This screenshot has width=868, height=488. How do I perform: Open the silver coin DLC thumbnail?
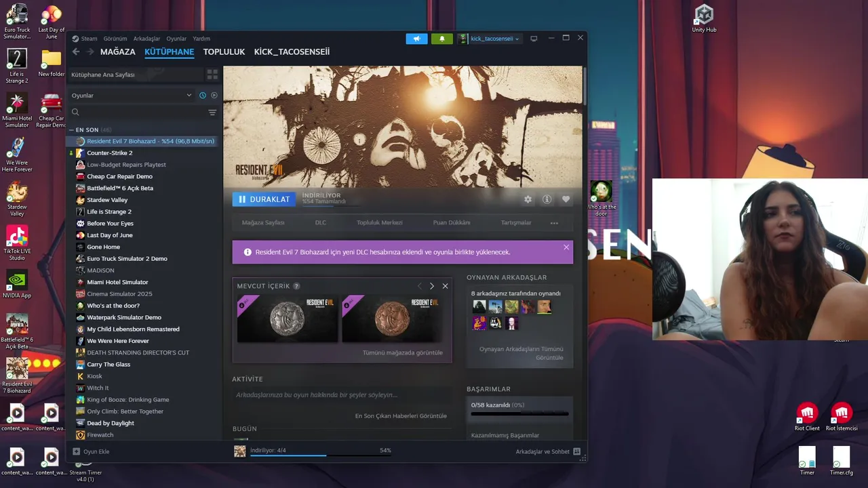287,319
